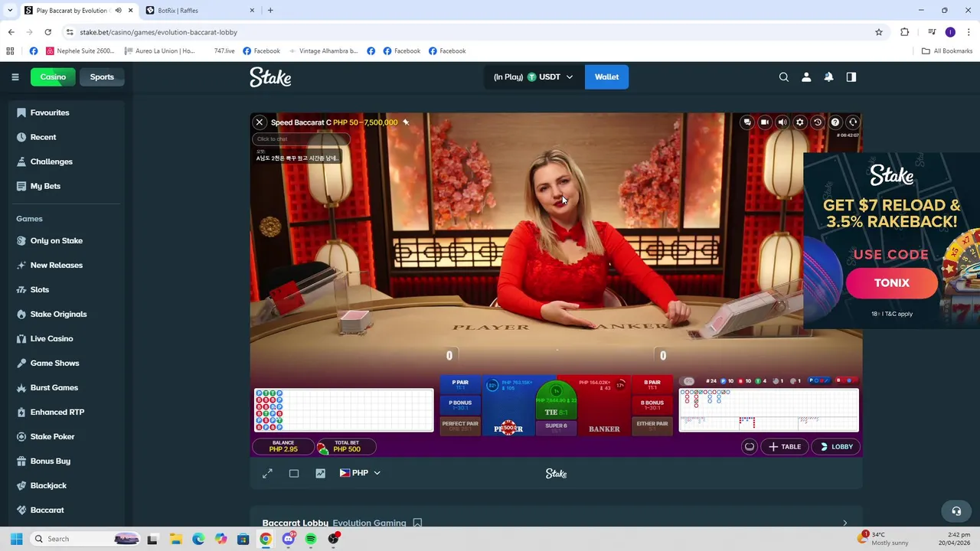Image resolution: width=980 pixels, height=551 pixels.
Task: Bet on SUPER 6
Action: (x=556, y=428)
